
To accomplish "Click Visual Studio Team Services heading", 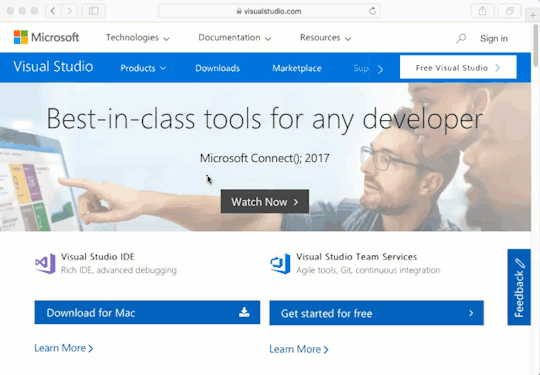I will tap(357, 257).
